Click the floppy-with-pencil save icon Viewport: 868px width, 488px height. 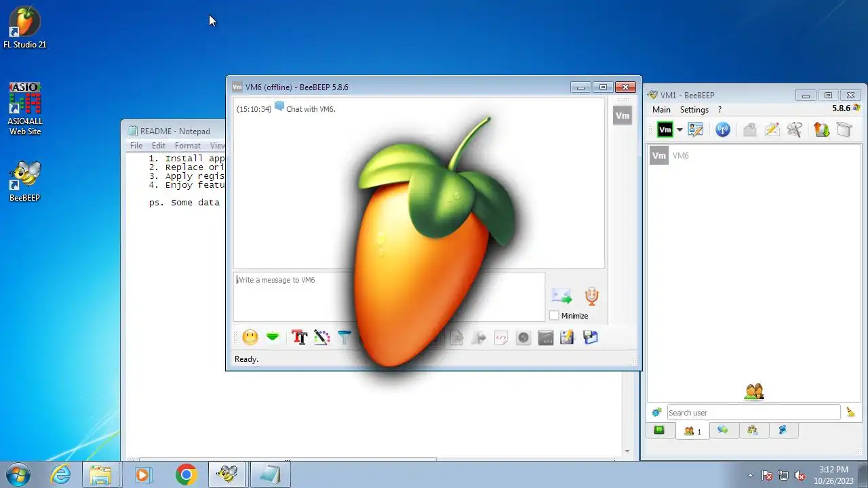click(x=568, y=338)
